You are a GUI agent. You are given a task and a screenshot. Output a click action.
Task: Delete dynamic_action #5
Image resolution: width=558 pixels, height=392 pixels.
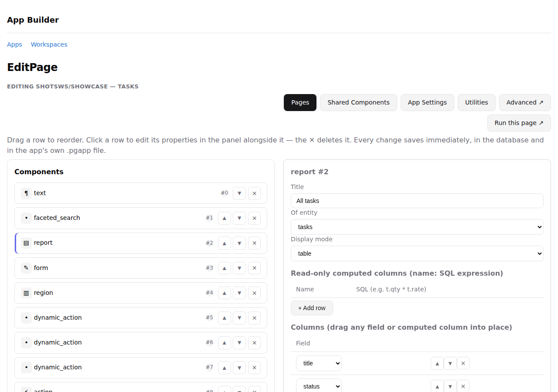[x=254, y=318]
